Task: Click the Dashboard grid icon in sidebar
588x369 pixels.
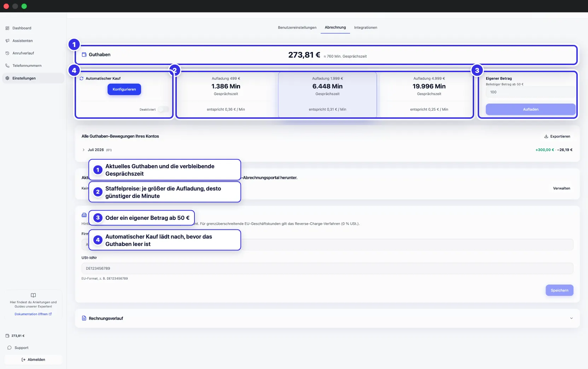Action: point(7,28)
